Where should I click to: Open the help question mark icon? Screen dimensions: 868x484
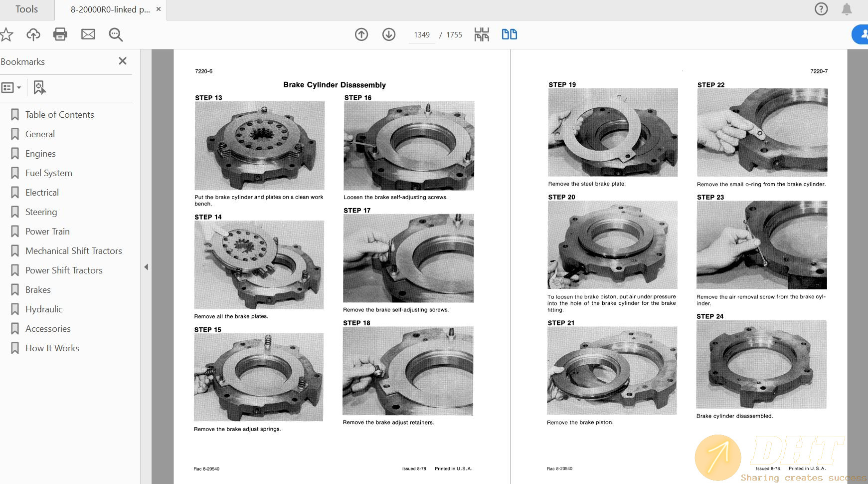click(821, 9)
